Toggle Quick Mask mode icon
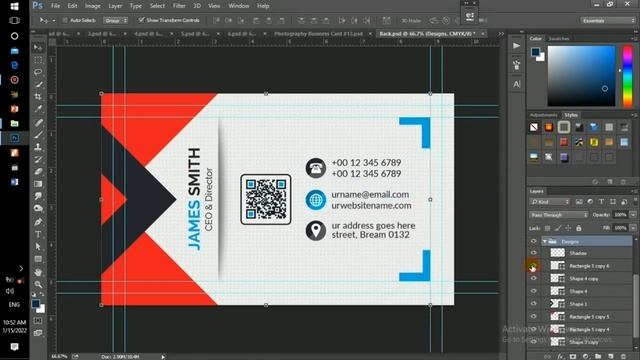Screen dimensions: 640x360 point(38,321)
